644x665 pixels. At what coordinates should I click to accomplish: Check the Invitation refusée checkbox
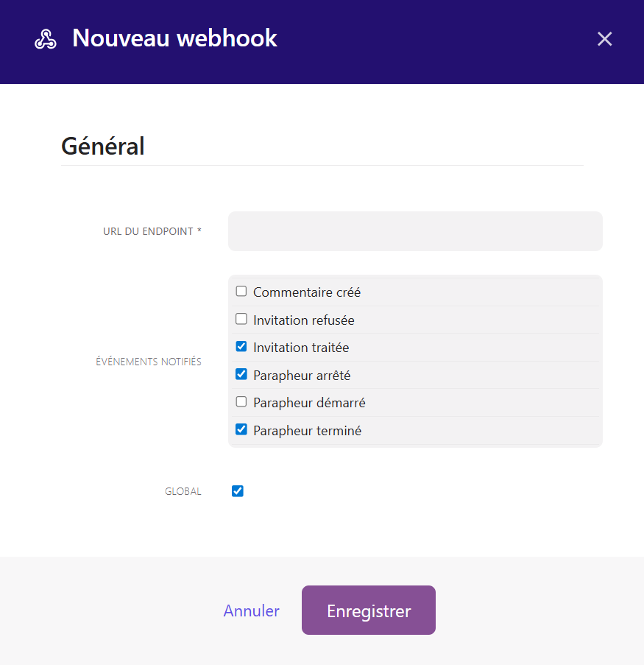[x=241, y=320]
